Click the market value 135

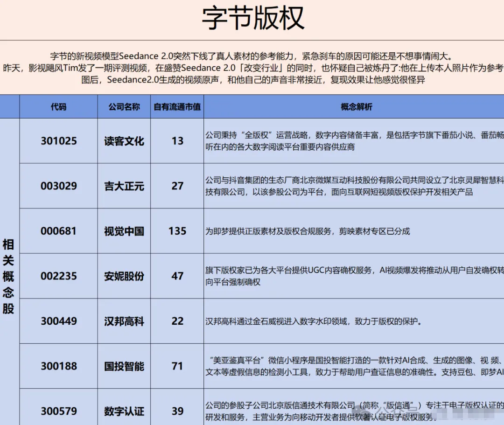click(177, 231)
